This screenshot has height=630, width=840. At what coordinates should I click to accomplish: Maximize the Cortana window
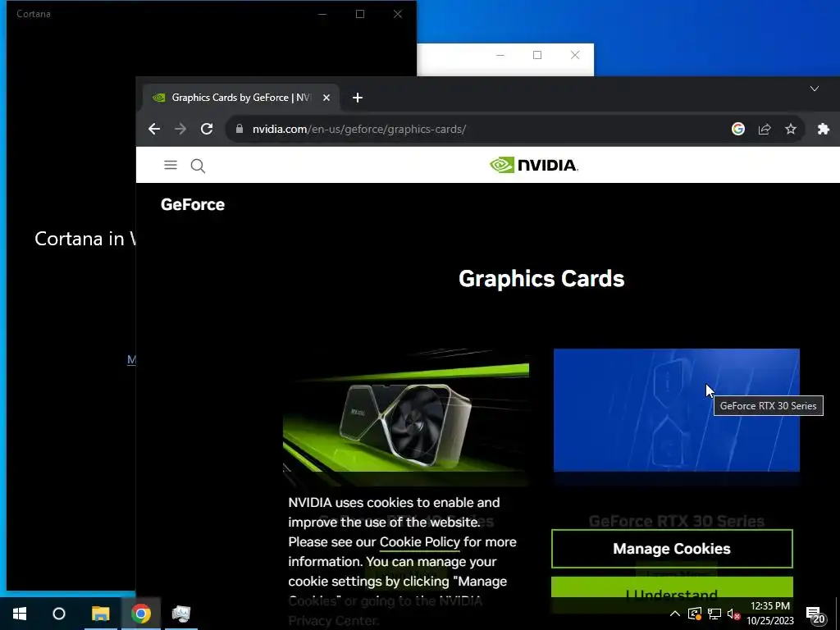point(360,14)
